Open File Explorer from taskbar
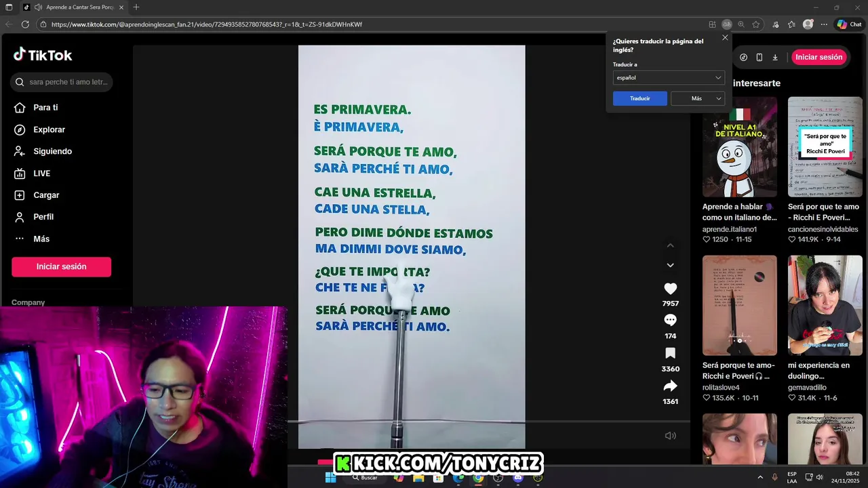 click(418, 478)
